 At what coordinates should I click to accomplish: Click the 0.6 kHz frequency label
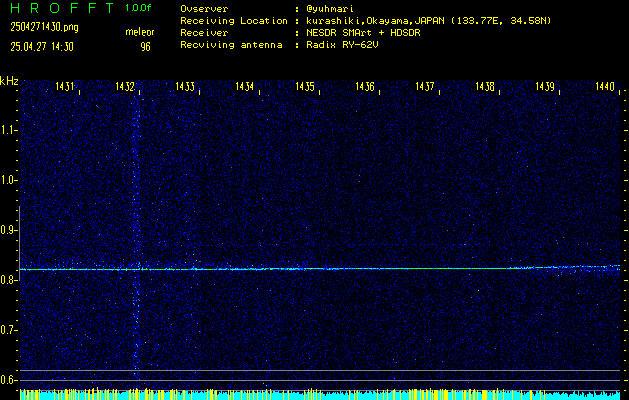[7, 380]
